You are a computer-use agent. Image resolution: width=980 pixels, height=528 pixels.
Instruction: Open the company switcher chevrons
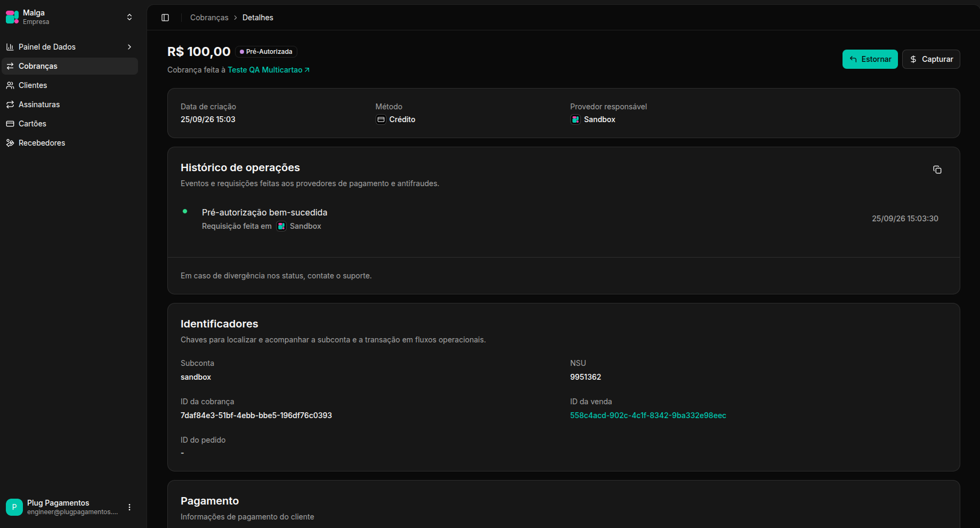tap(129, 17)
